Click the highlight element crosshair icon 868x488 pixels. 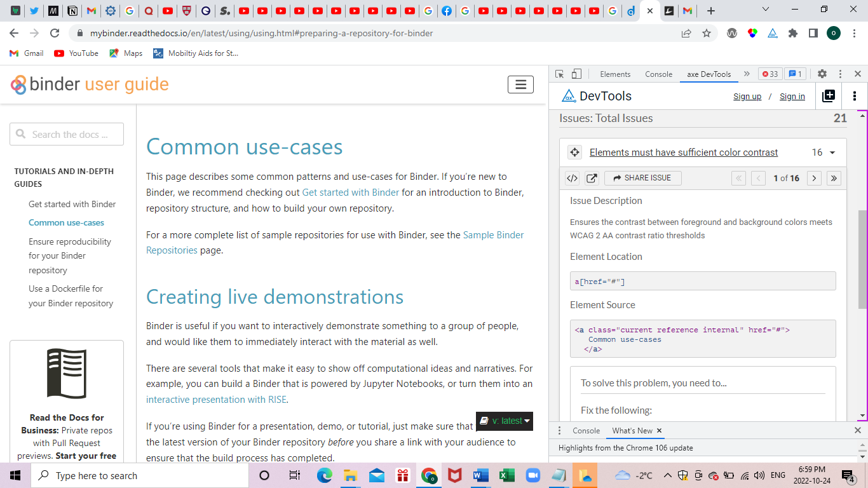[574, 152]
